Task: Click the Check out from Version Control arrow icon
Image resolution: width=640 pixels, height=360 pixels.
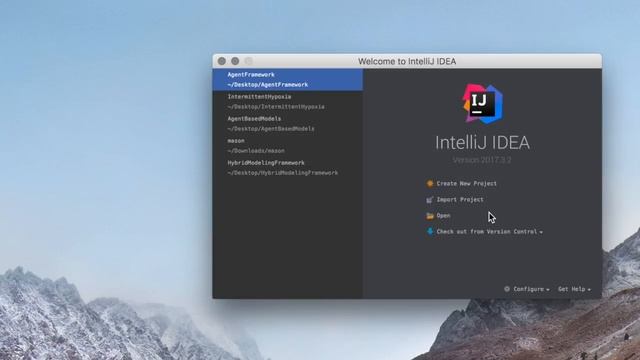Action: tap(429, 231)
